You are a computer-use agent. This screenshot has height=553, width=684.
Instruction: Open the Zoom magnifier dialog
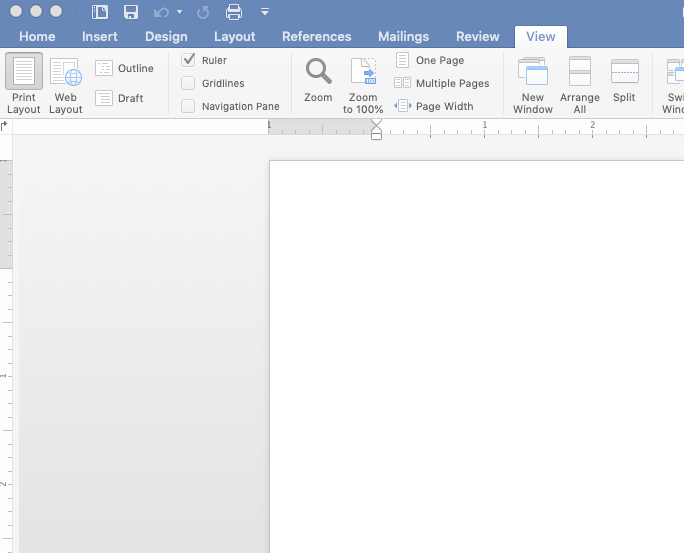click(318, 81)
